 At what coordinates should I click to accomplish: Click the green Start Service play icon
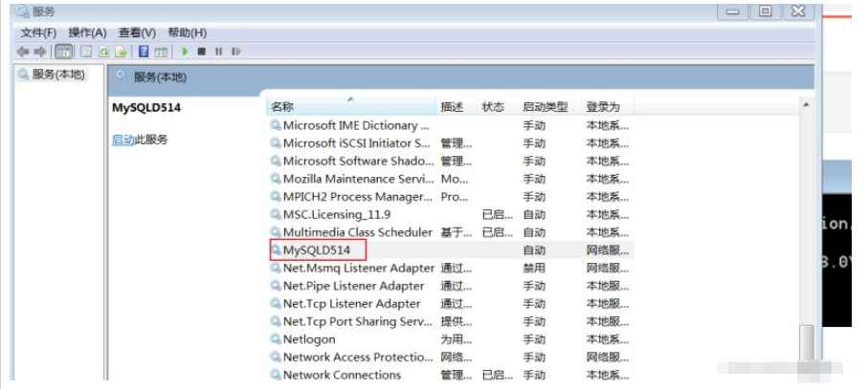[x=185, y=52]
